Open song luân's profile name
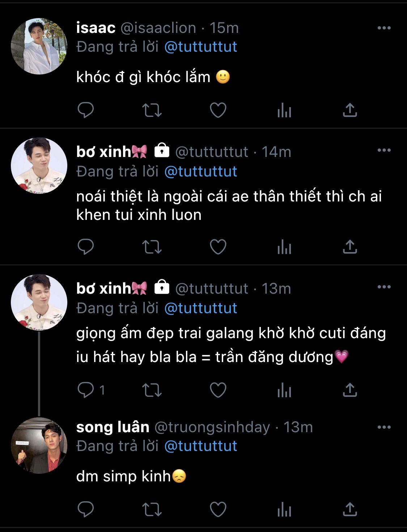407x532 pixels. click(x=113, y=427)
